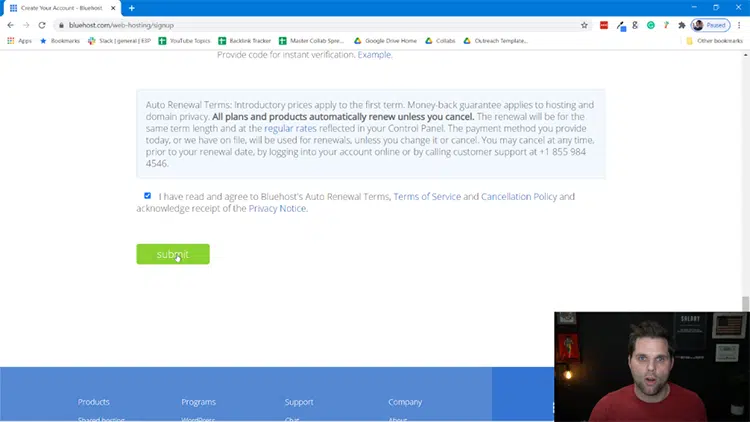Click the green submit button
Viewport: 750px width, 422px height.
(x=173, y=254)
